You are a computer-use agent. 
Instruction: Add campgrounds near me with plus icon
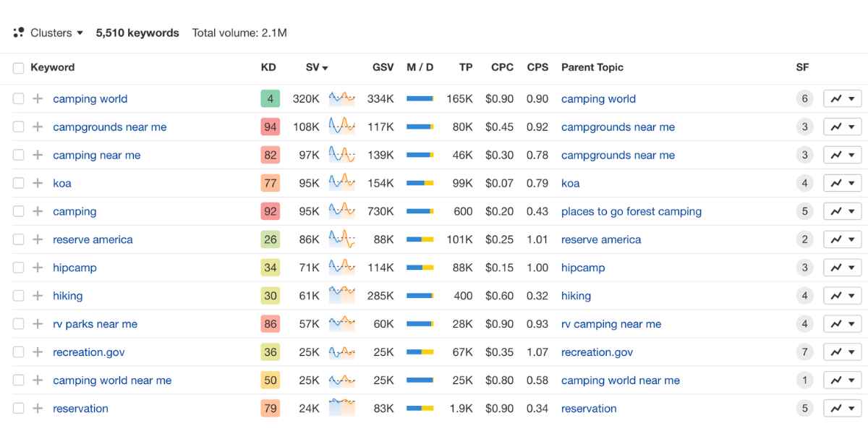point(38,127)
